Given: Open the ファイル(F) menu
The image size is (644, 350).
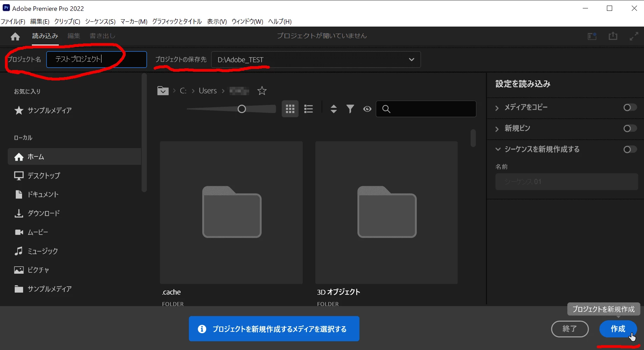Looking at the screenshot, I should coord(13,21).
